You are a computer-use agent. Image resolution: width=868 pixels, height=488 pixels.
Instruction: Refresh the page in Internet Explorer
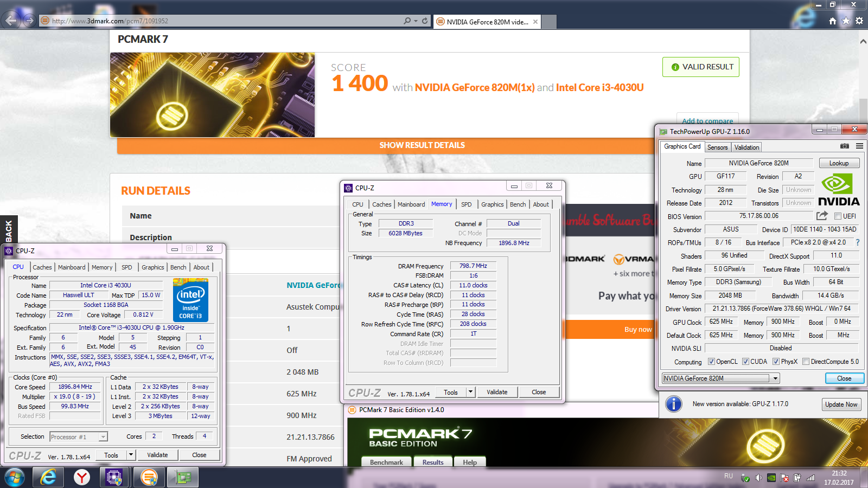[x=425, y=21]
